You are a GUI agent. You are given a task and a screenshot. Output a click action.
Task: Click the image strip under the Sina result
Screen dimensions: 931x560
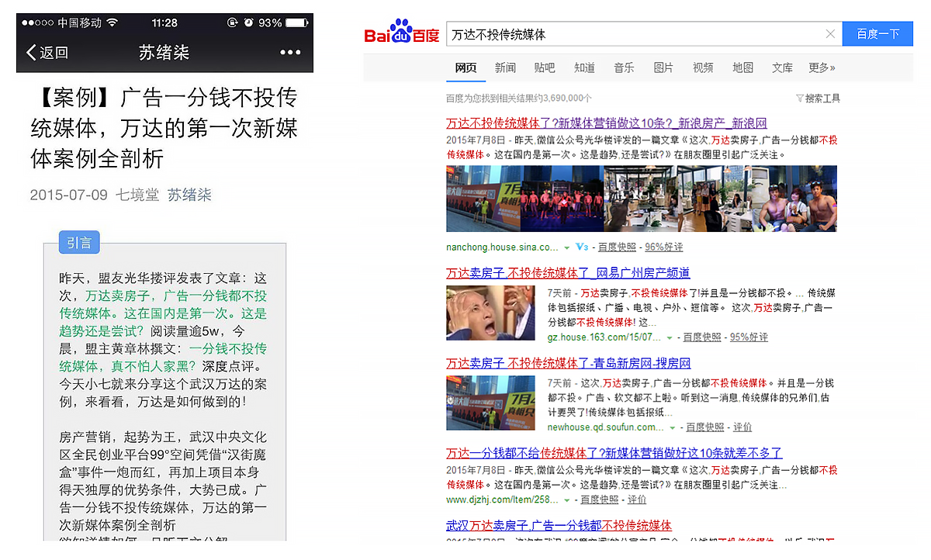point(641,199)
